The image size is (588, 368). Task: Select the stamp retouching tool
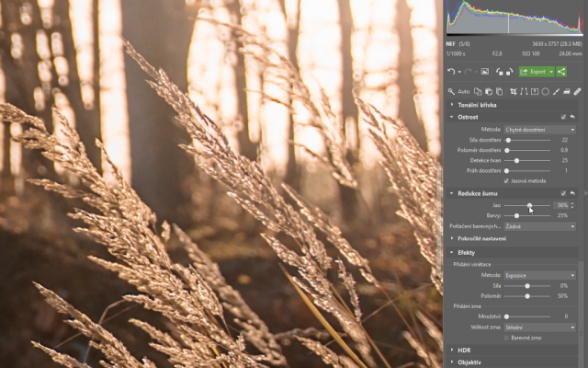click(567, 91)
